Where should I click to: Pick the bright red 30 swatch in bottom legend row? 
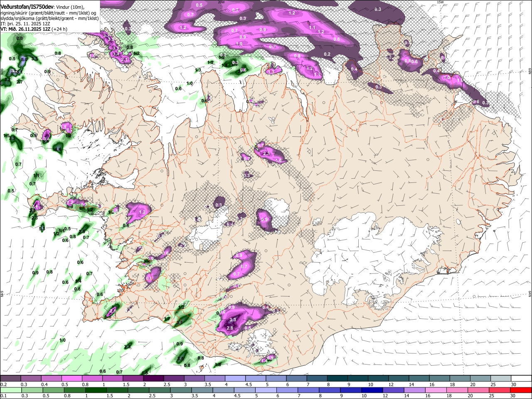pyautogui.click(x=521, y=390)
